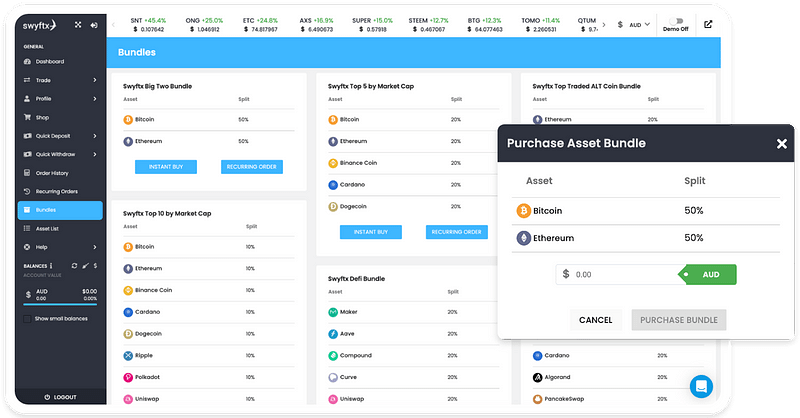
Task: Expand the Quick Withdraw chevron
Action: pyautogui.click(x=95, y=154)
